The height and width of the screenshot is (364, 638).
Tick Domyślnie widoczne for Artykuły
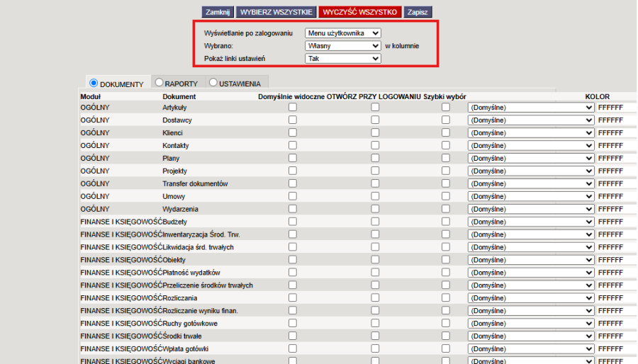tap(293, 107)
